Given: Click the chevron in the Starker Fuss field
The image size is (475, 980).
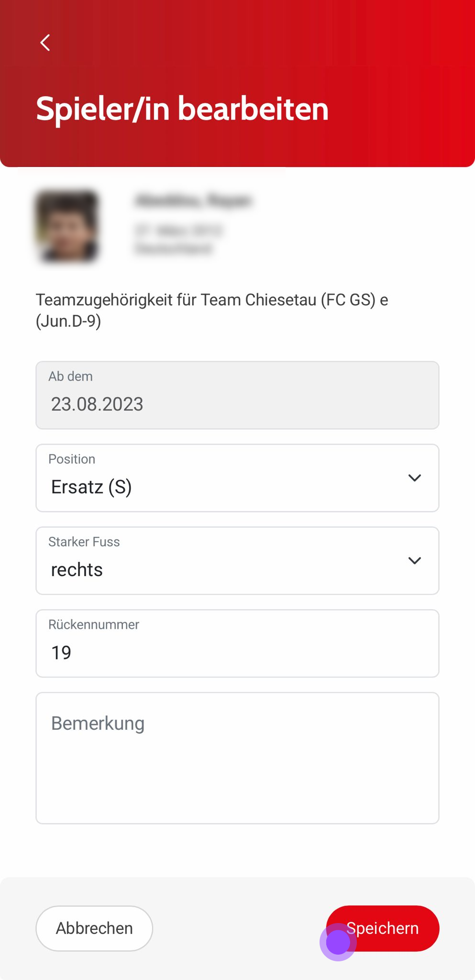Looking at the screenshot, I should point(414,560).
